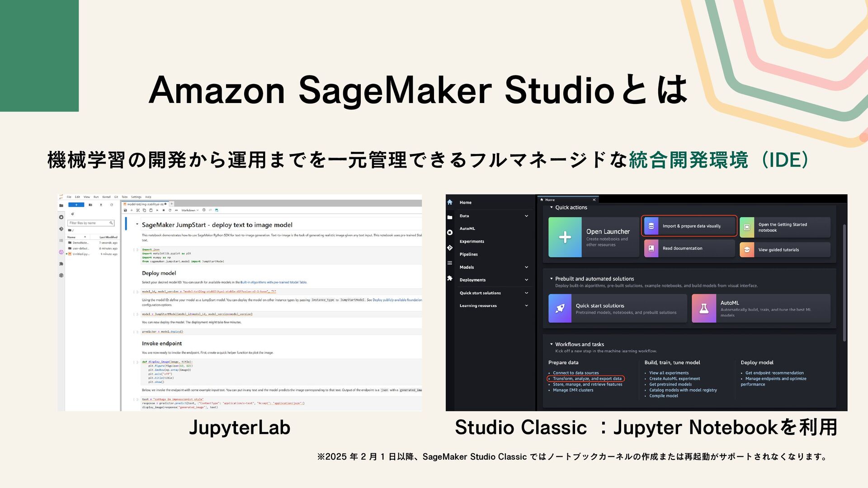Open a new tab with plus beside notebook tab
The image size is (868, 488).
pyautogui.click(x=172, y=204)
